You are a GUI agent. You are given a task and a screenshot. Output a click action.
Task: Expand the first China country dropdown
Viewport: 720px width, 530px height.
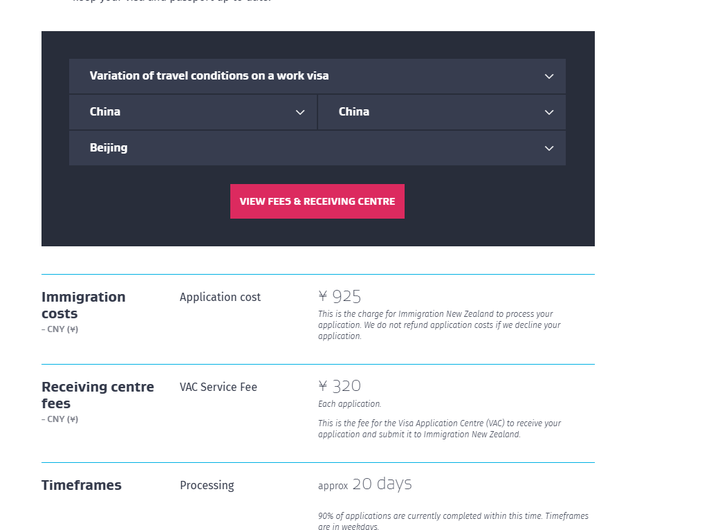pyautogui.click(x=193, y=113)
